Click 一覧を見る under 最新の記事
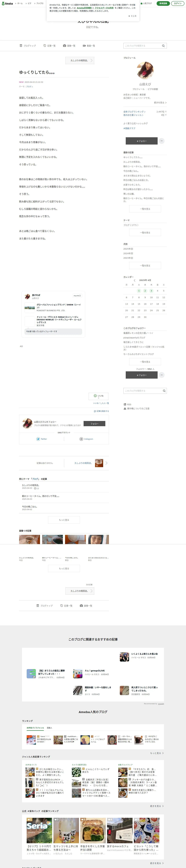 [145, 209]
